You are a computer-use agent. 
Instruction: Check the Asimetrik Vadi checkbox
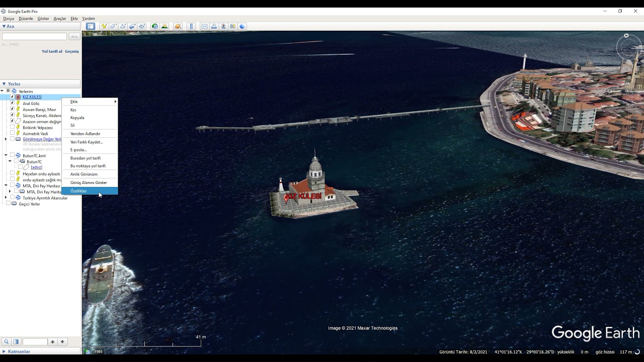pyautogui.click(x=12, y=133)
